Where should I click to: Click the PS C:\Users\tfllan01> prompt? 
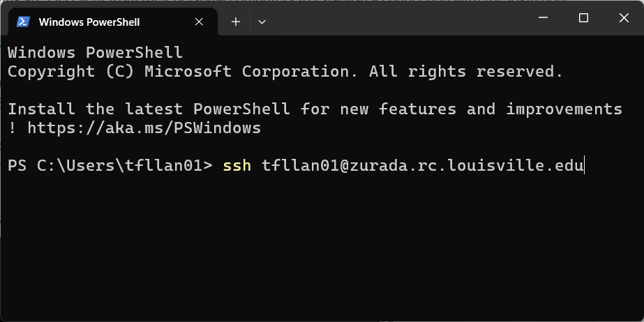[x=110, y=166]
